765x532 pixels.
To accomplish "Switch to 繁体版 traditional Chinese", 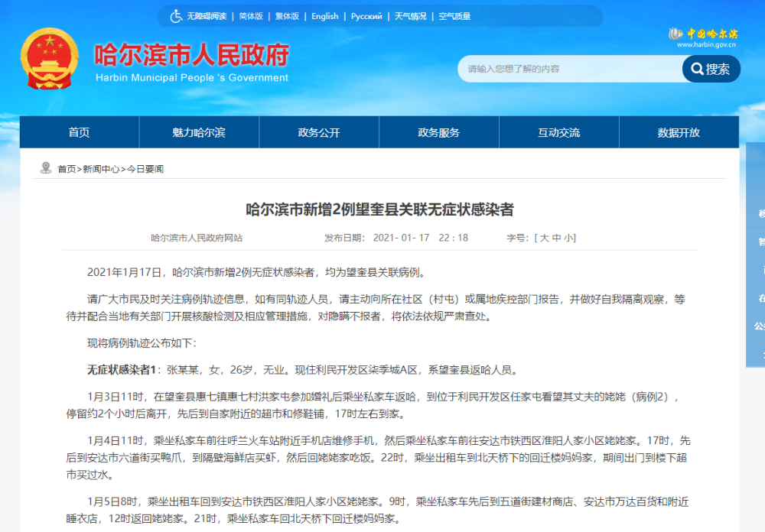I will pos(287,16).
